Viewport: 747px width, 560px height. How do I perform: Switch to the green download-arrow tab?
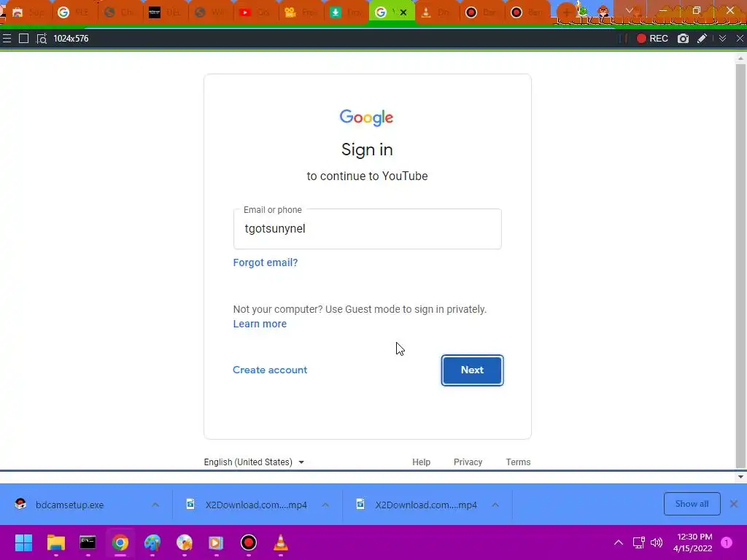345,12
